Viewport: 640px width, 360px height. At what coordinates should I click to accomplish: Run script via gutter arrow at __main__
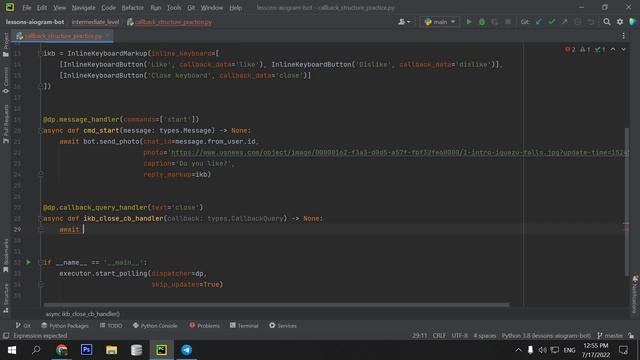[x=28, y=262]
